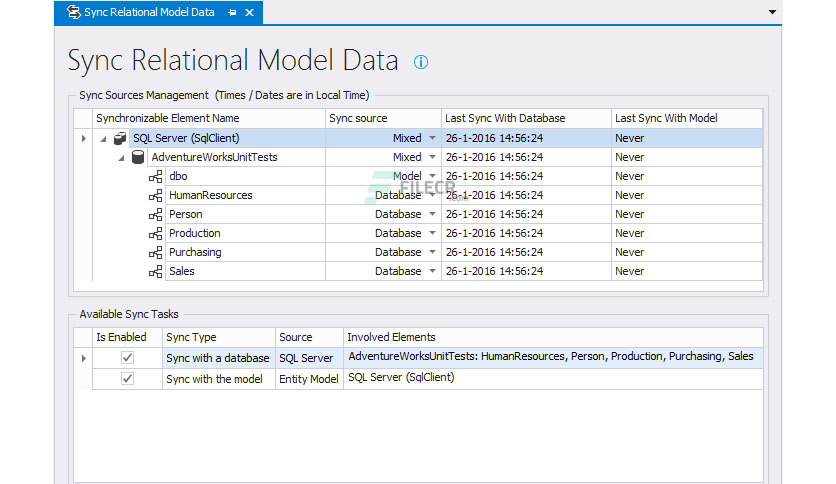Open Sync source dropdown for AdventureWorksUnitTests
The image size is (836, 484).
[432, 157]
